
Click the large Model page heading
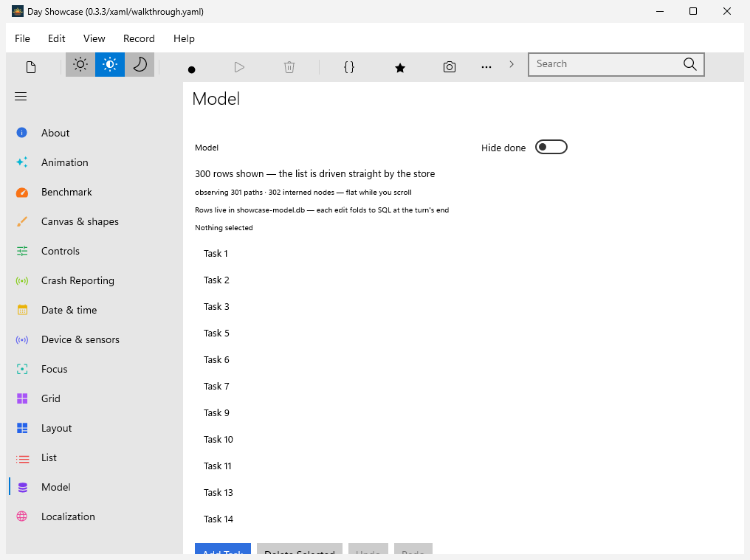tap(216, 99)
